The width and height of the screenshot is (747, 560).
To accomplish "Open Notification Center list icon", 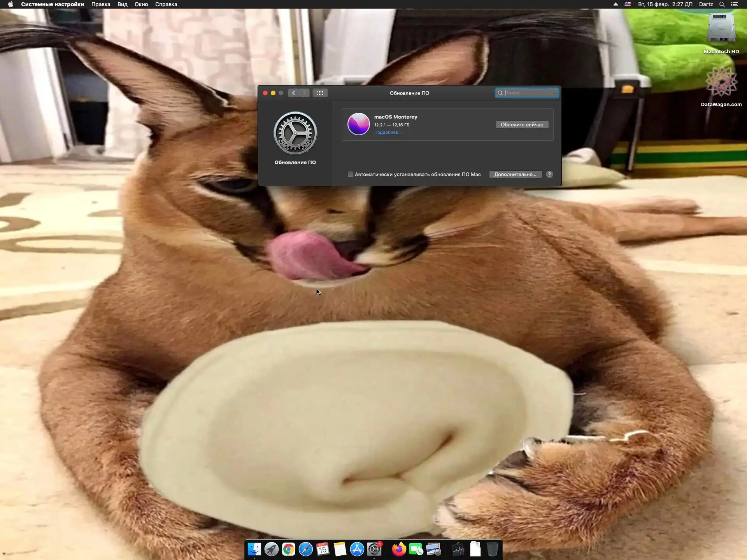I will 734,4.
